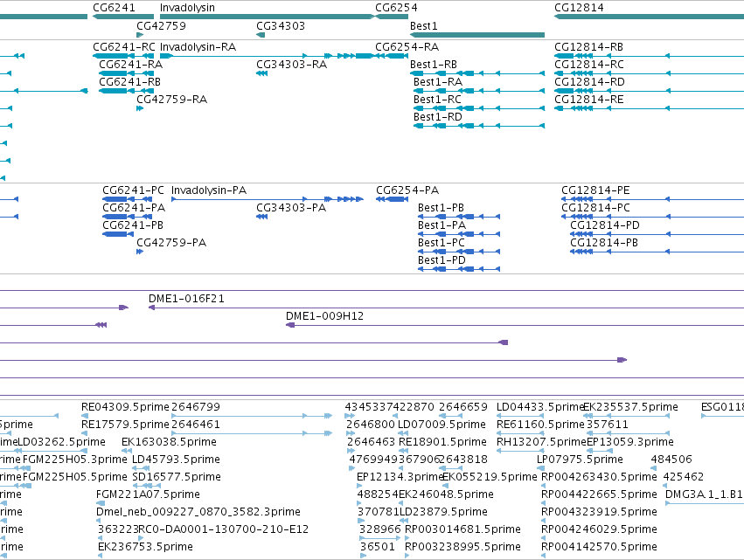The width and height of the screenshot is (744, 560).
Task: Select protein Best1-PA
Action: click(442, 225)
